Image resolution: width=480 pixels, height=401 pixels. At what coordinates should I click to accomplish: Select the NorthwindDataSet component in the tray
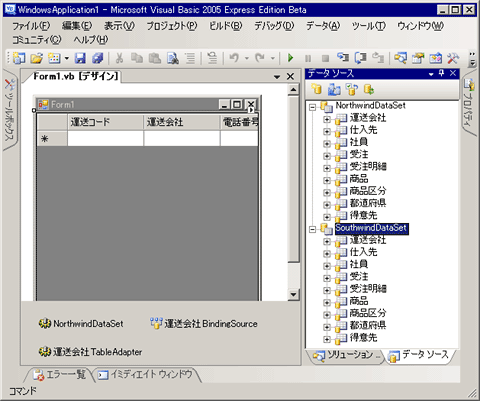coord(81,324)
